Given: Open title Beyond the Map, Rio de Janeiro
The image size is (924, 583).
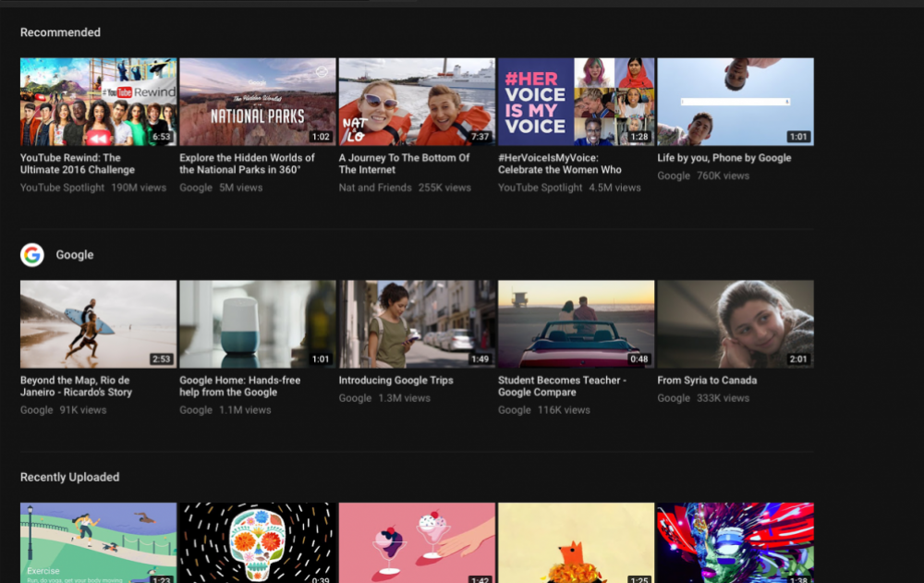Looking at the screenshot, I should (x=76, y=386).
